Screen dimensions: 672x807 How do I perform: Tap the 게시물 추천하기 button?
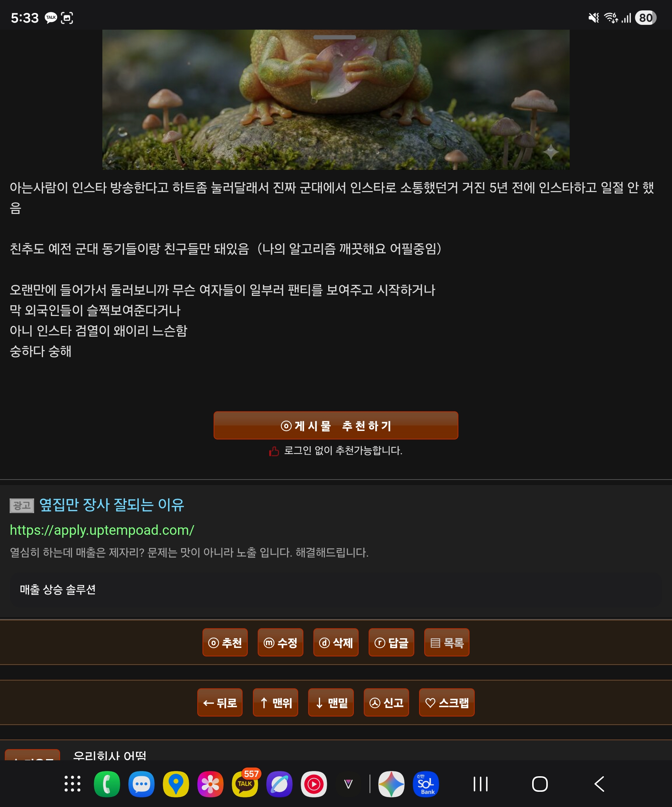click(336, 425)
